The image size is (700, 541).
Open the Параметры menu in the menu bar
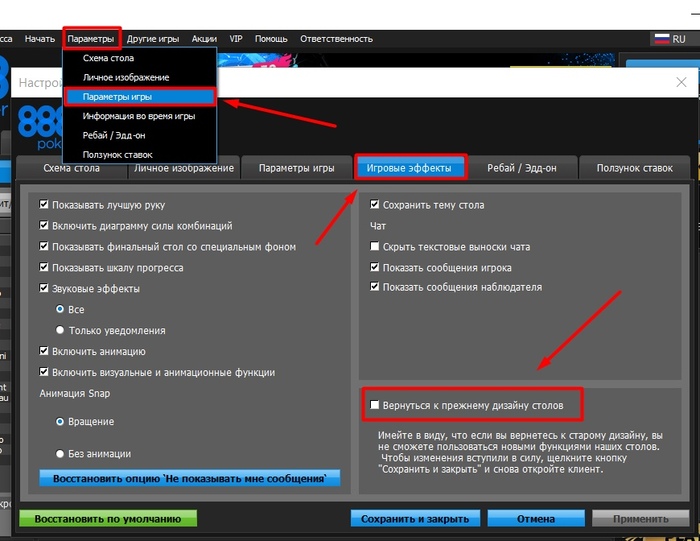[x=91, y=39]
